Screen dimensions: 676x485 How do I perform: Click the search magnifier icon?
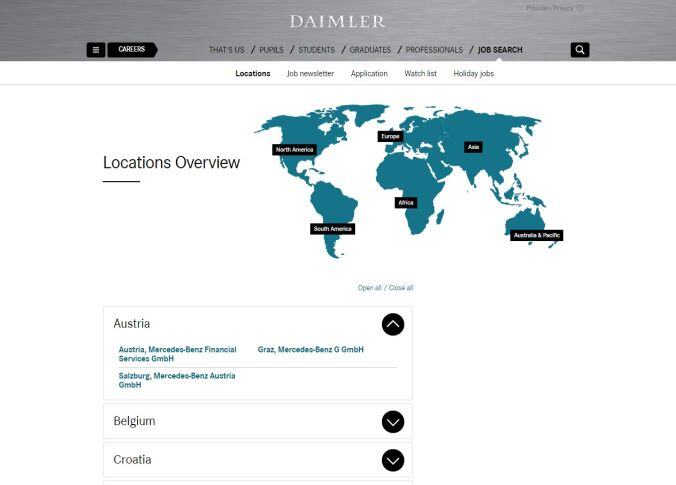(580, 50)
